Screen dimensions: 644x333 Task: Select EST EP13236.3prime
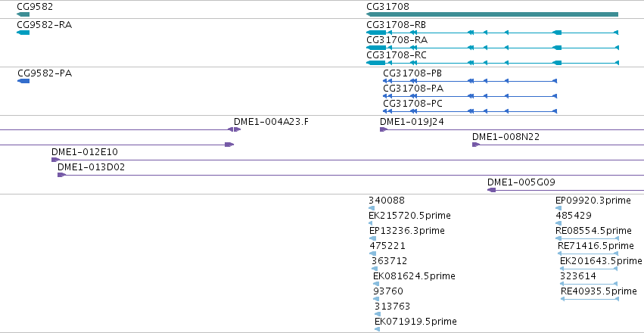[x=406, y=231]
